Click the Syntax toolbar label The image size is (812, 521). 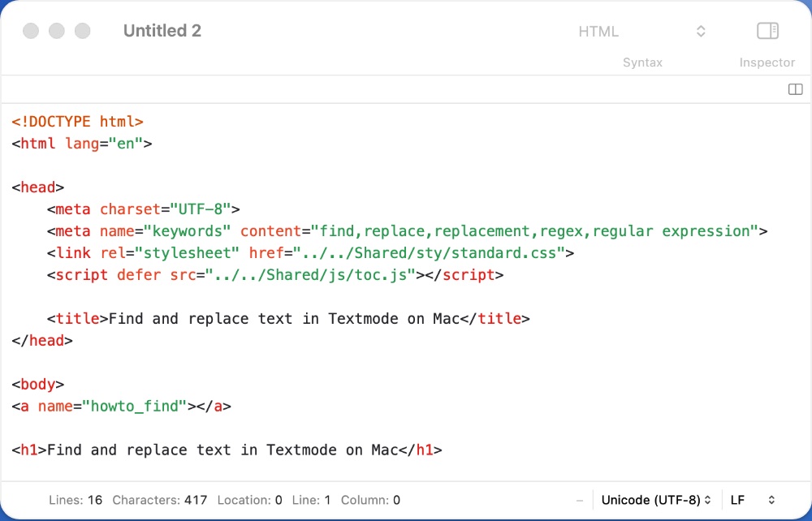[642, 62]
